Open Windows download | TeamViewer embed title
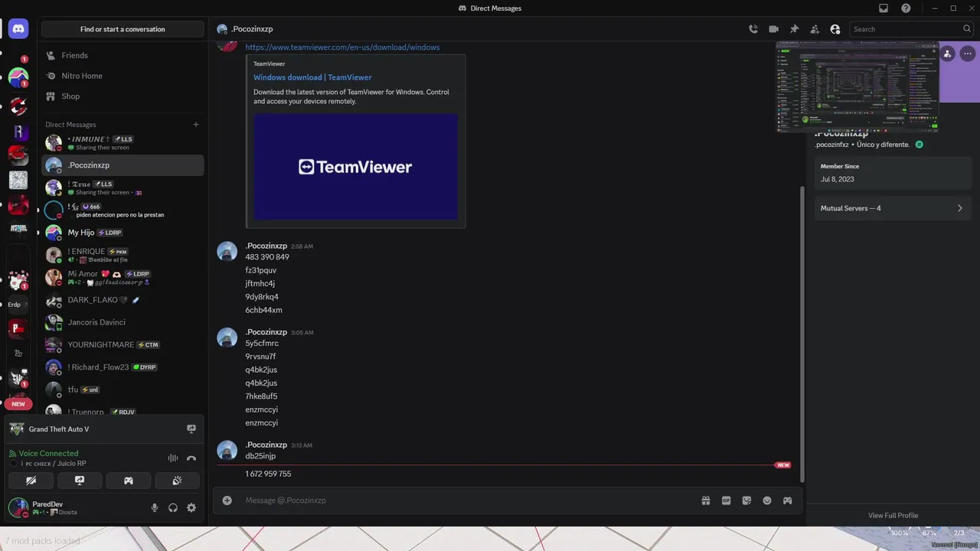980x551 pixels. pyautogui.click(x=312, y=77)
